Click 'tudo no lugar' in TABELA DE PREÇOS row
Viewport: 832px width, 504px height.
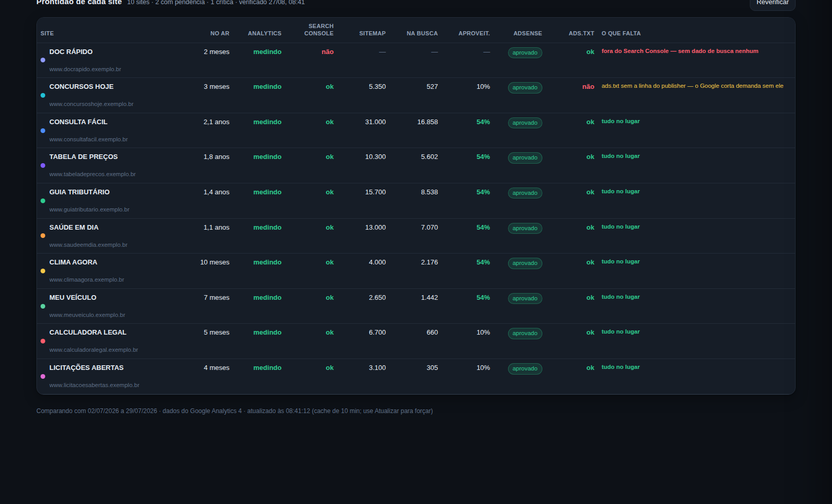(621, 156)
